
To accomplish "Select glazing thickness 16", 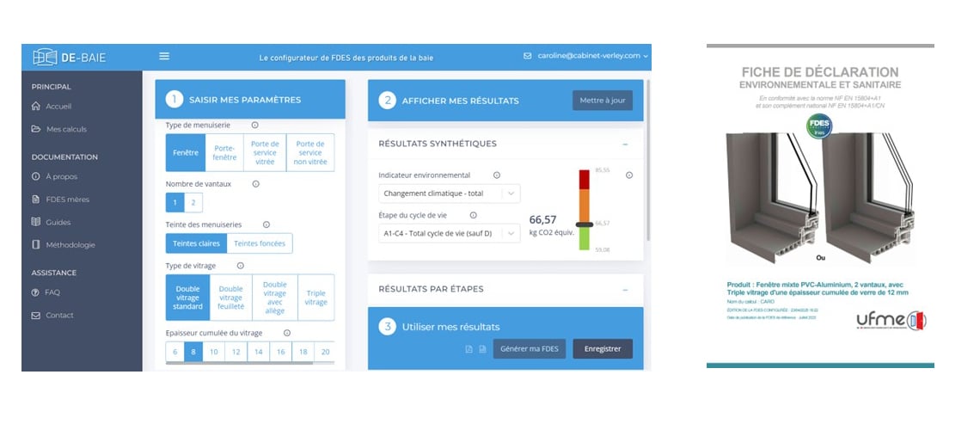I will (x=280, y=352).
